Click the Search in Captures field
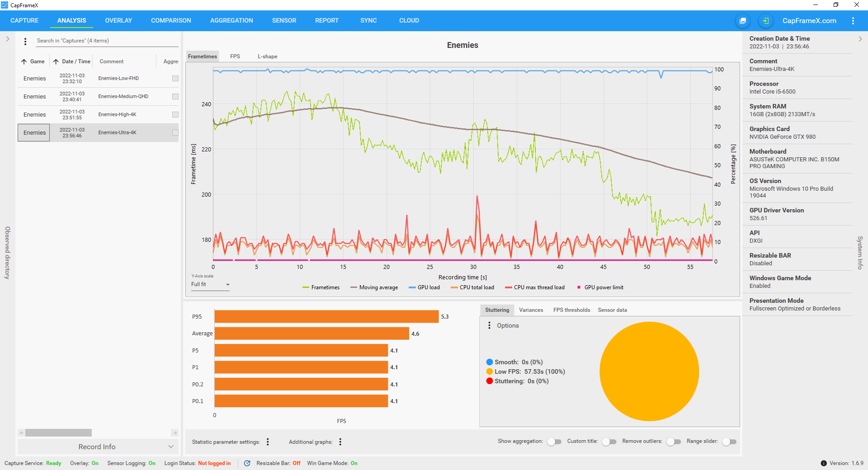Viewport: 868px width, 470px height. [107, 41]
